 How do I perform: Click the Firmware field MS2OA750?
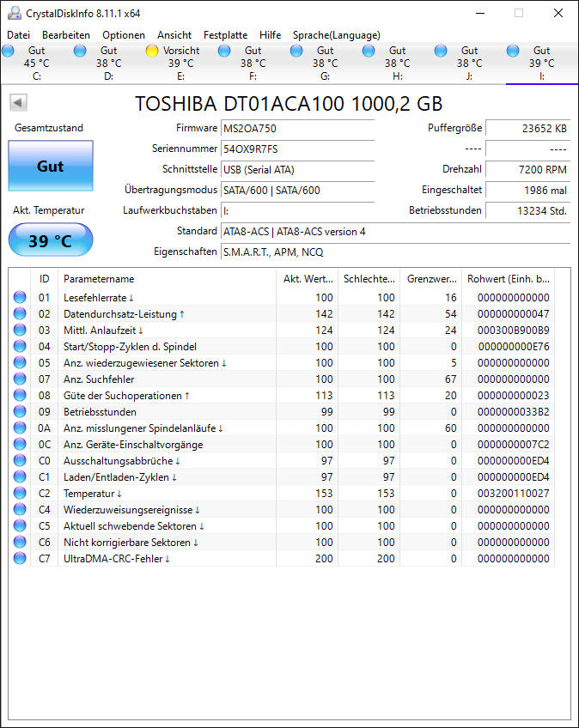click(x=297, y=129)
